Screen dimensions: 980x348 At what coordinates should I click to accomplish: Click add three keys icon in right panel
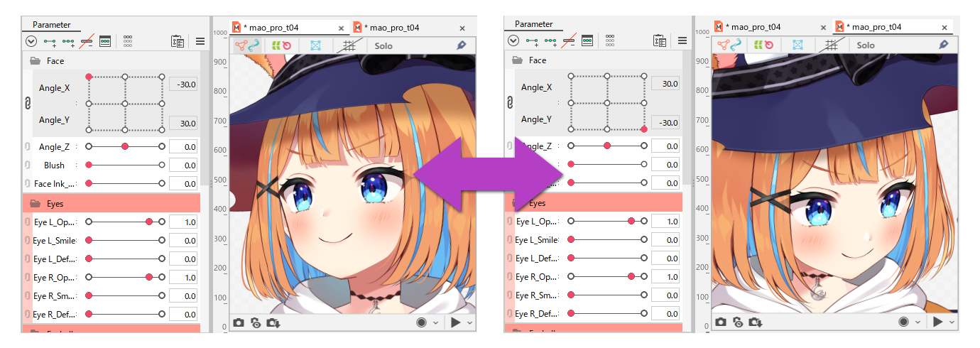click(550, 40)
